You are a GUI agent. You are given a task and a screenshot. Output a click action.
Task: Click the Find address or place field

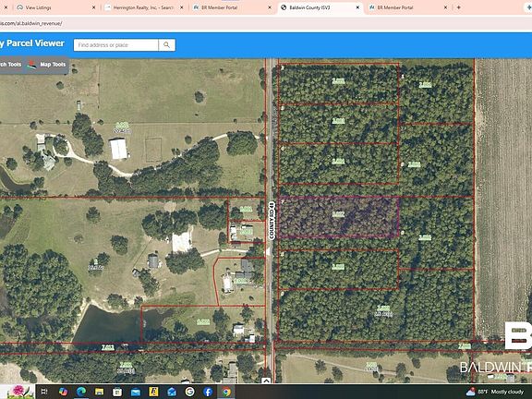click(x=116, y=44)
